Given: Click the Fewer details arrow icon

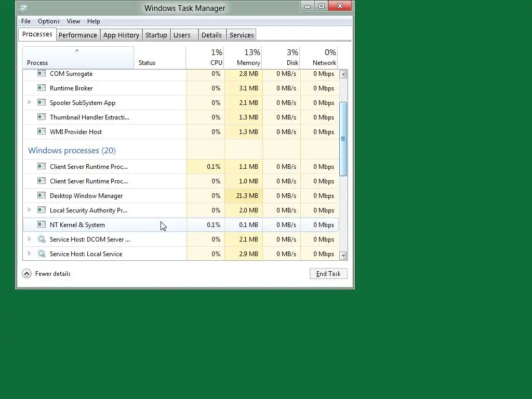Looking at the screenshot, I should [27, 273].
